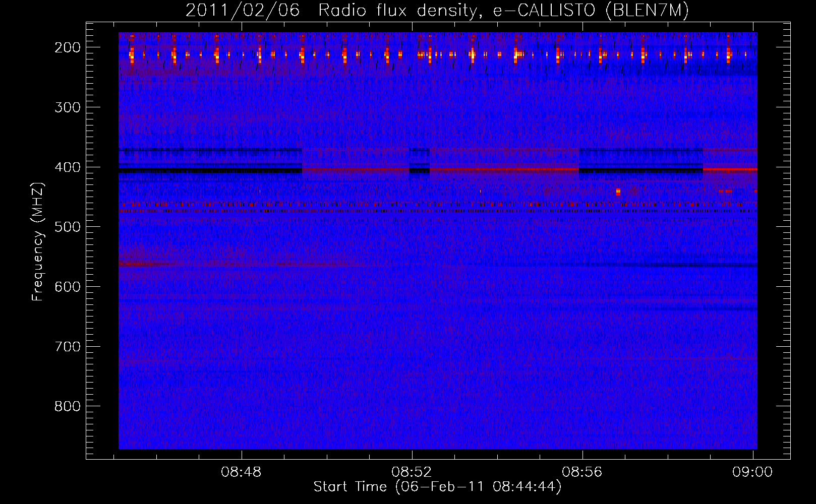Click the plot title "Radio flux density, e-CALLISTO (BLEN7M)"
The width and height of the screenshot is (816, 504).
click(504, 11)
